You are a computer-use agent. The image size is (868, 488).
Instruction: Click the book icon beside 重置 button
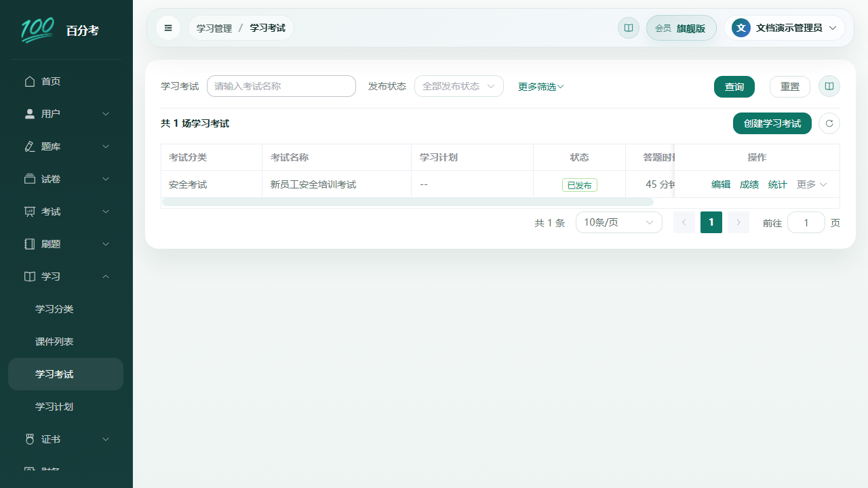[829, 87]
